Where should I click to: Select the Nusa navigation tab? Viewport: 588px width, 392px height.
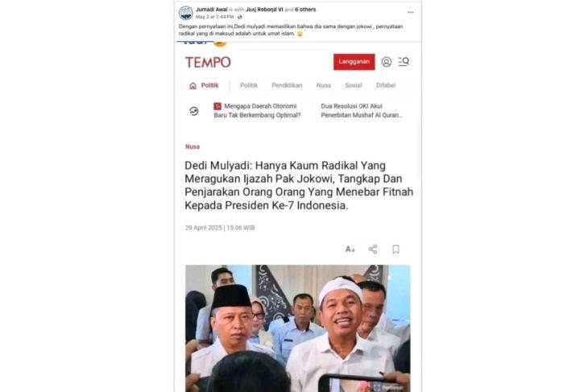323,85
